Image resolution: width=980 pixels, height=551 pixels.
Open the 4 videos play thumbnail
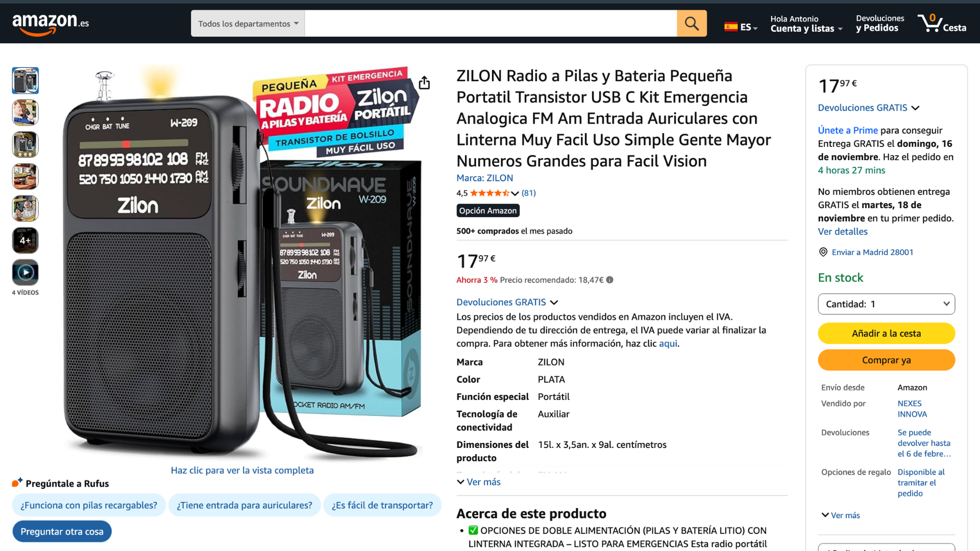tap(26, 272)
